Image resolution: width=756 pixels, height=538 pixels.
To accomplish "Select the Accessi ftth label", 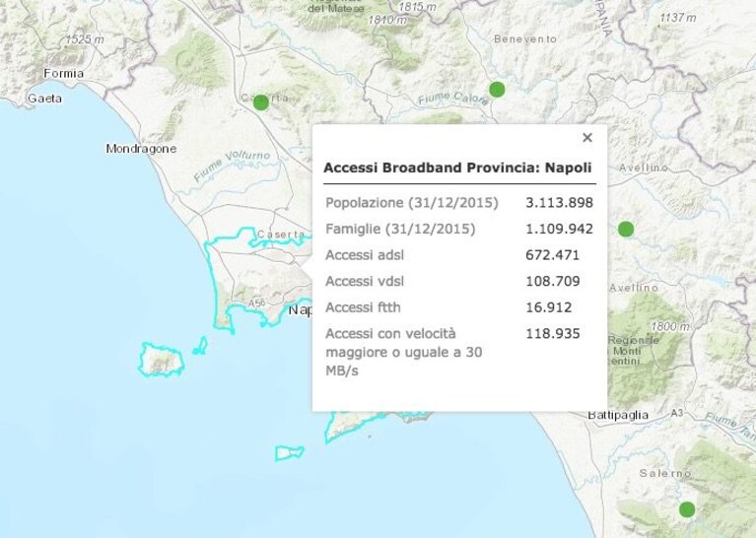I will pyautogui.click(x=363, y=307).
